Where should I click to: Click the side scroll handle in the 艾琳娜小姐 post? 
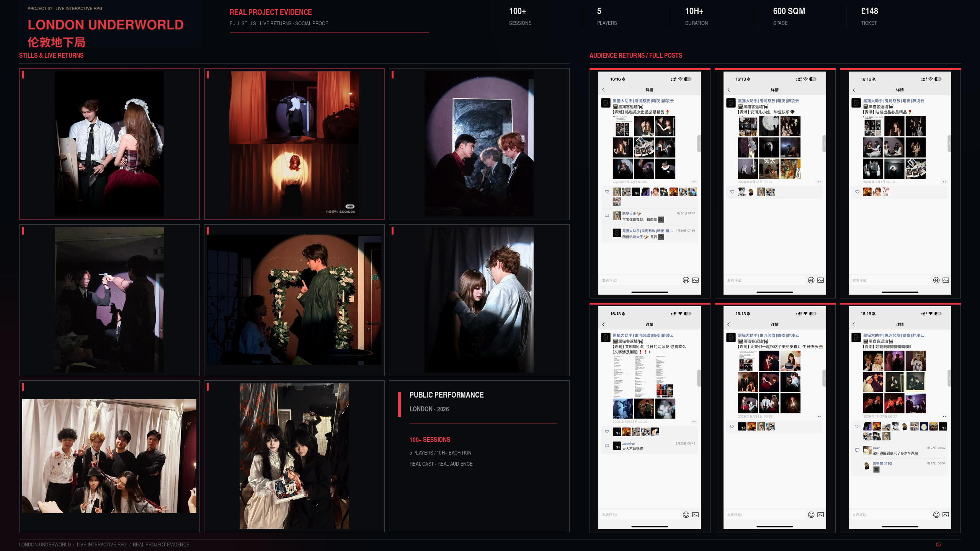coord(699,378)
